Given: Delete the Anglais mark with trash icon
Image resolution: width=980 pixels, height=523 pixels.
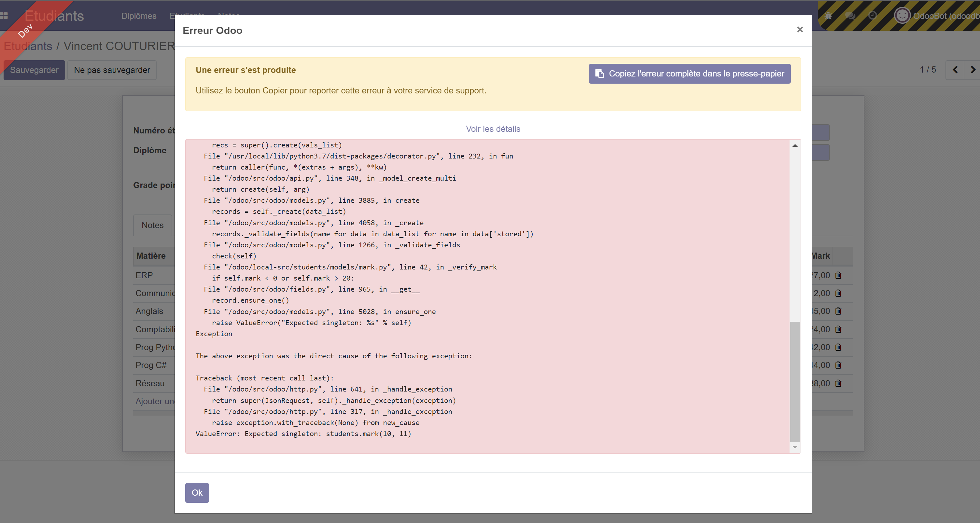Looking at the screenshot, I should 838,311.
